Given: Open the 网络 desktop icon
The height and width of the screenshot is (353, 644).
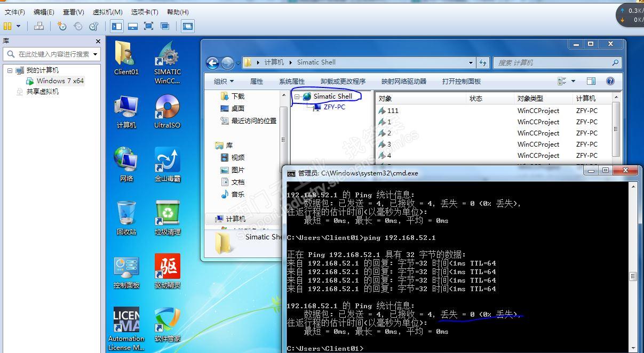Looking at the screenshot, I should click(x=126, y=165).
